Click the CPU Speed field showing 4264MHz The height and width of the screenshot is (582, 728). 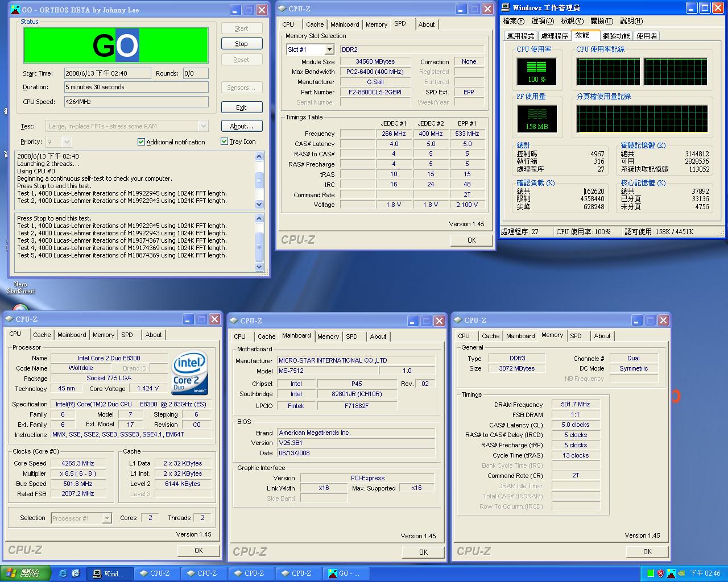[136, 102]
